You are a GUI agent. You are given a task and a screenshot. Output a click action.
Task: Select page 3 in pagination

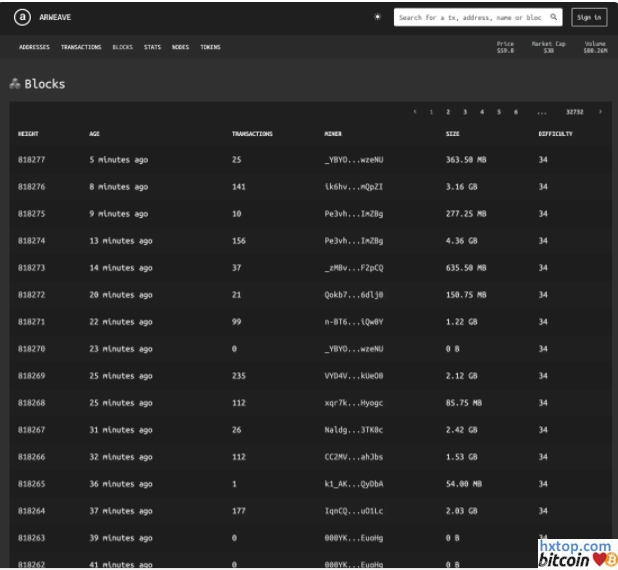pos(465,112)
